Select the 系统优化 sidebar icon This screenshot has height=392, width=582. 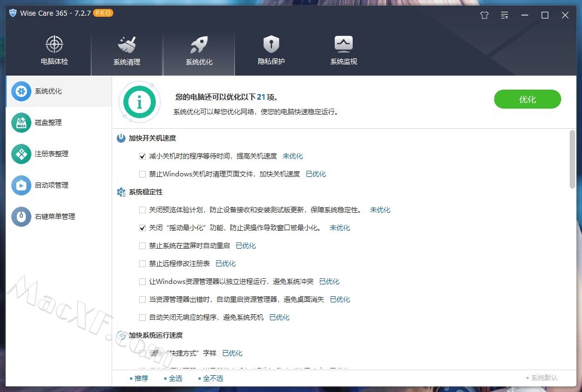click(21, 91)
